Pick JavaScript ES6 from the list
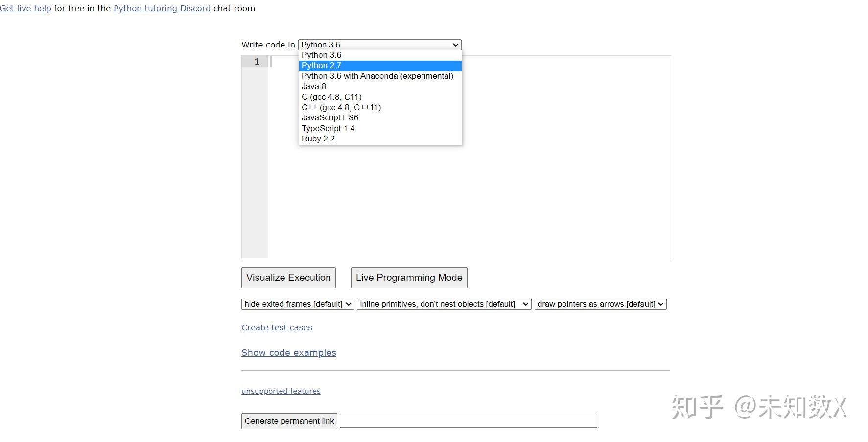The image size is (868, 442). [x=330, y=118]
